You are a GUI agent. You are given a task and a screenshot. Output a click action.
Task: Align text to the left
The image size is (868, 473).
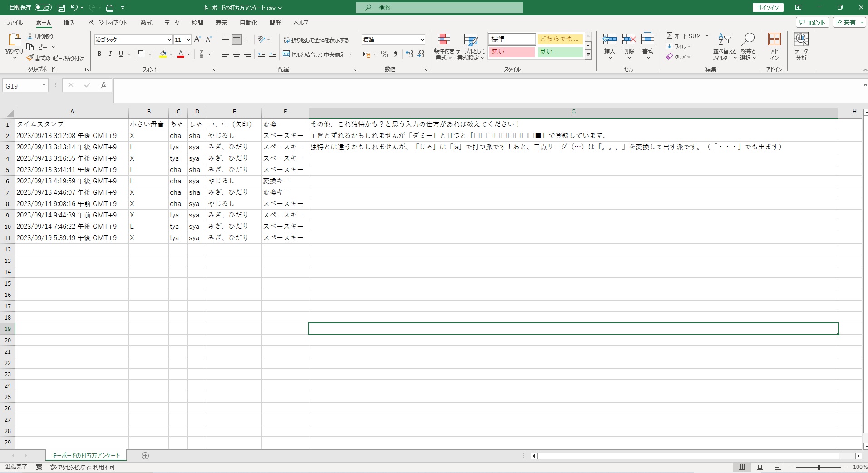tap(225, 54)
